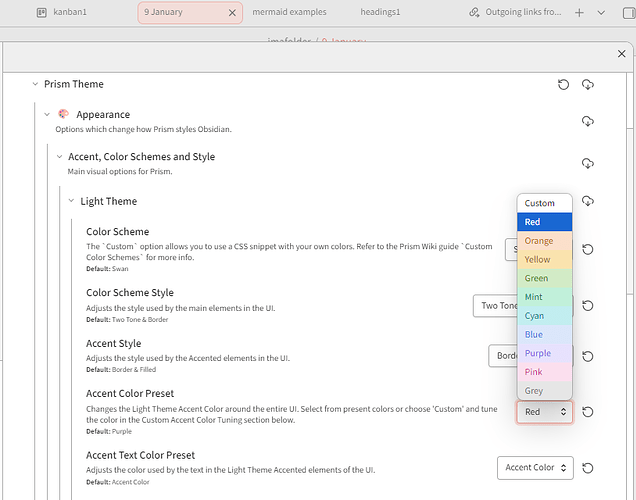Open the Accent Color Preset Red dropdown
636x500 pixels.
pyautogui.click(x=545, y=412)
